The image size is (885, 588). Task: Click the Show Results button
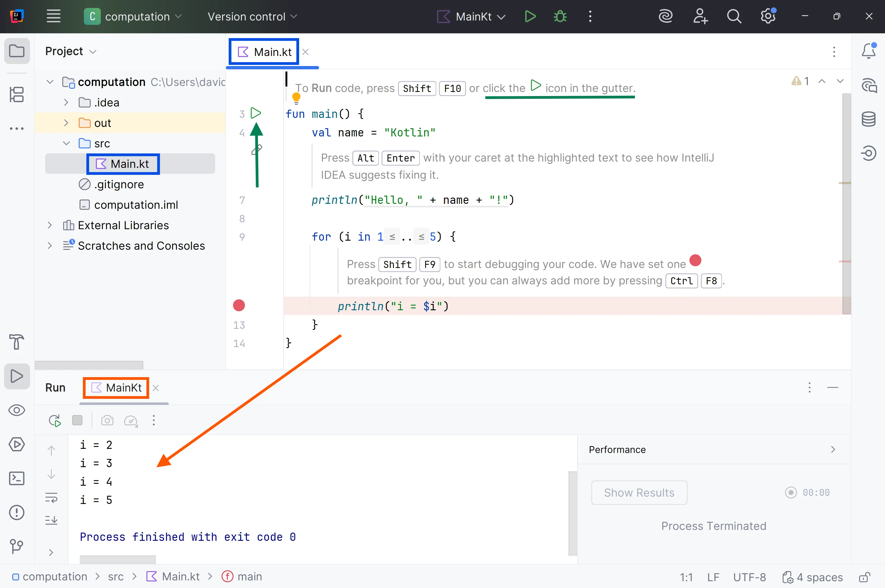639,493
